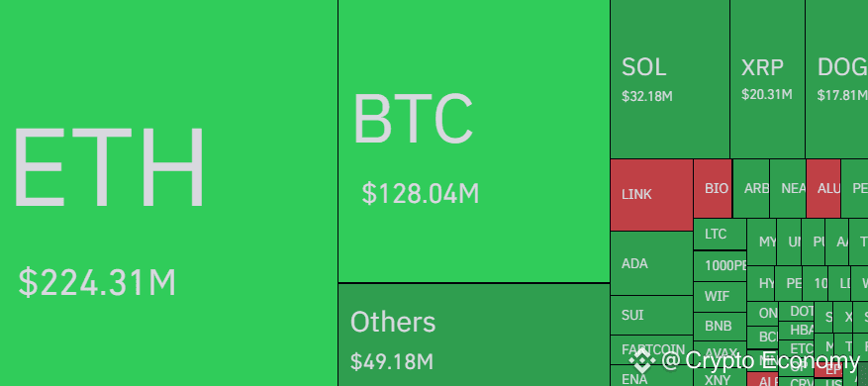
Task: Select the red ALU tile
Action: tap(823, 188)
